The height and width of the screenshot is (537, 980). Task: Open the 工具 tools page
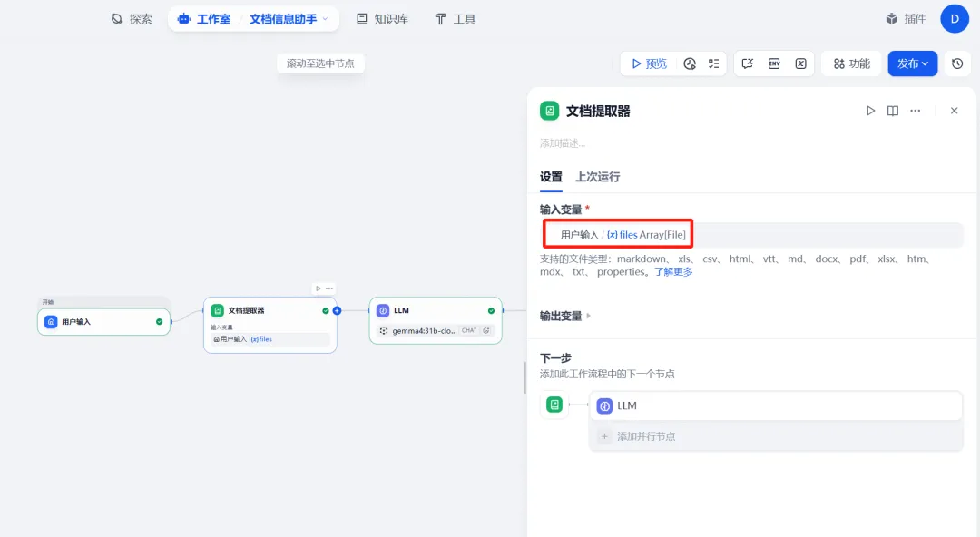click(455, 19)
